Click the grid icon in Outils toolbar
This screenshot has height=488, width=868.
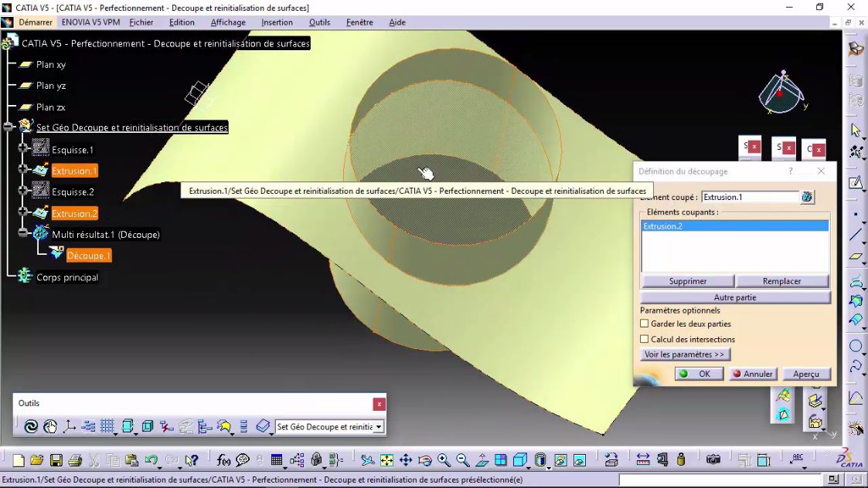coord(107,426)
